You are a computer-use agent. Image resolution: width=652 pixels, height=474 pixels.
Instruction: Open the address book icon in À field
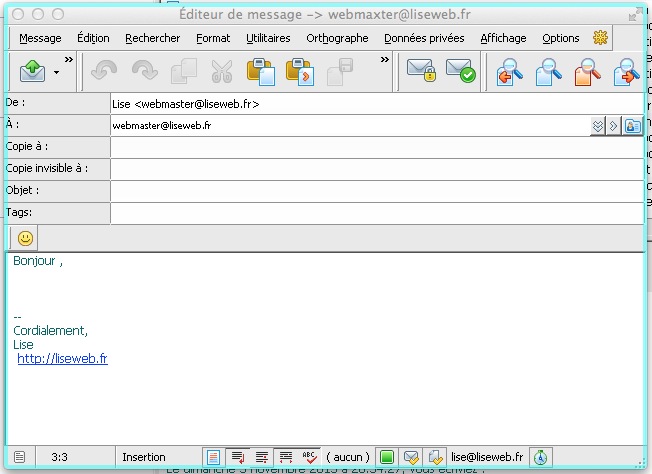pos(632,126)
